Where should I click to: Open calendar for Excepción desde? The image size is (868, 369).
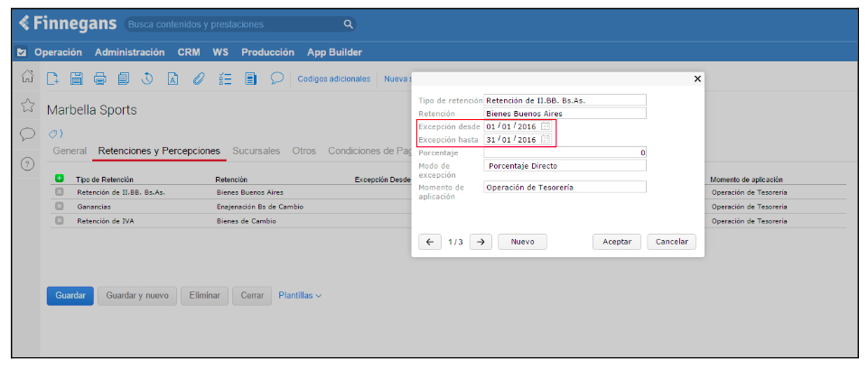pyautogui.click(x=546, y=126)
